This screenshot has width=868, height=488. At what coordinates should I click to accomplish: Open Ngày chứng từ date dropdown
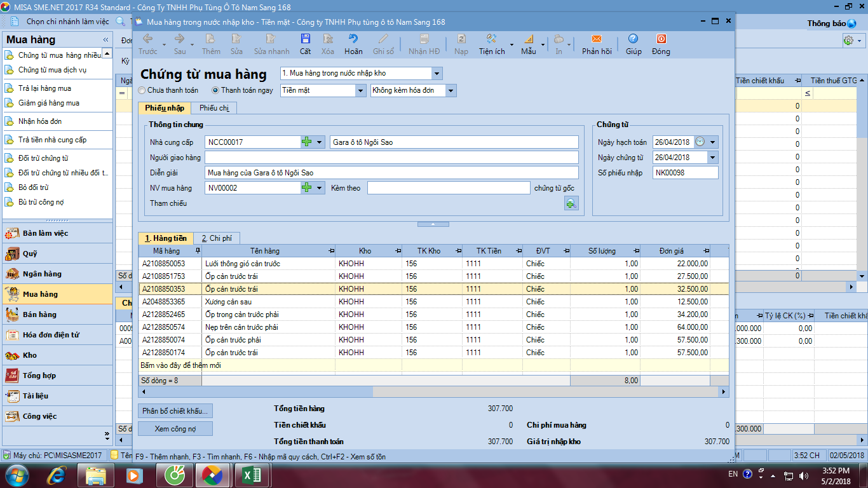click(713, 158)
